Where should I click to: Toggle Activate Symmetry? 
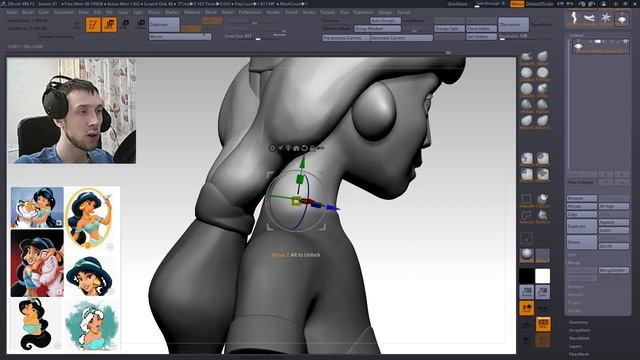56,37
